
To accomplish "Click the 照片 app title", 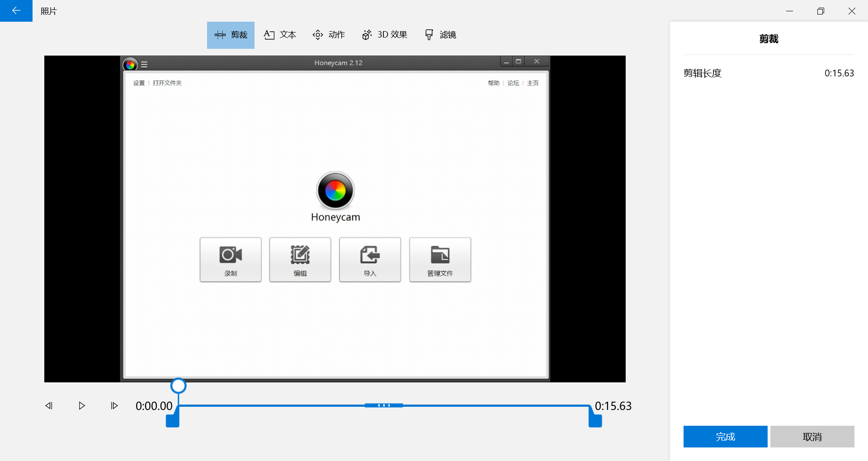I will coord(49,11).
